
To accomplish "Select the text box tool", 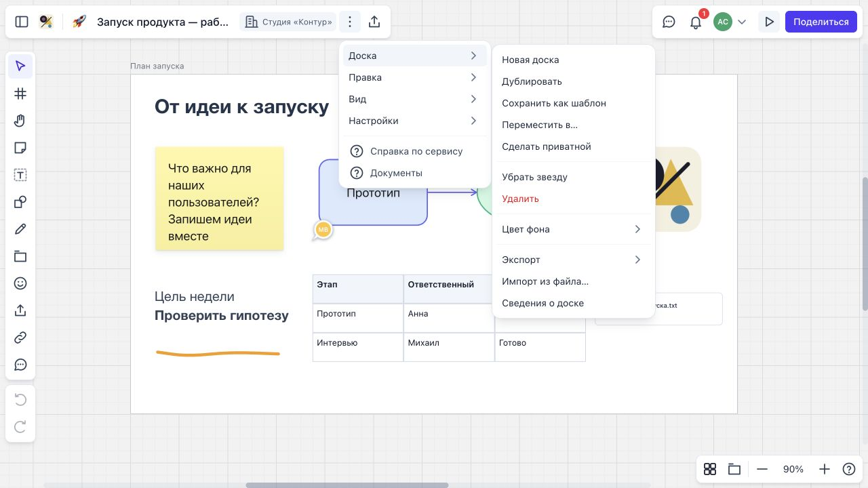I will coord(20,175).
